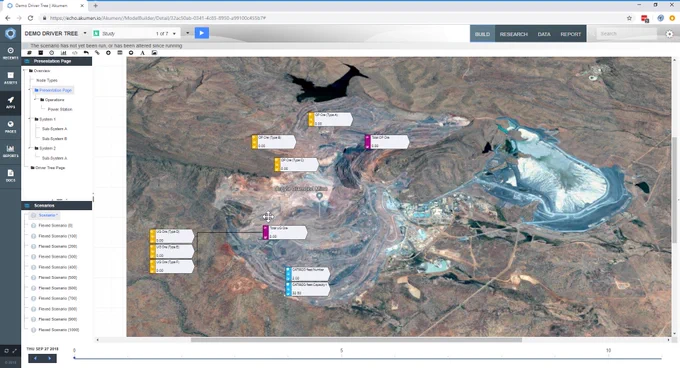Switch to the Build tab
This screenshot has height=368, width=680.
482,34
